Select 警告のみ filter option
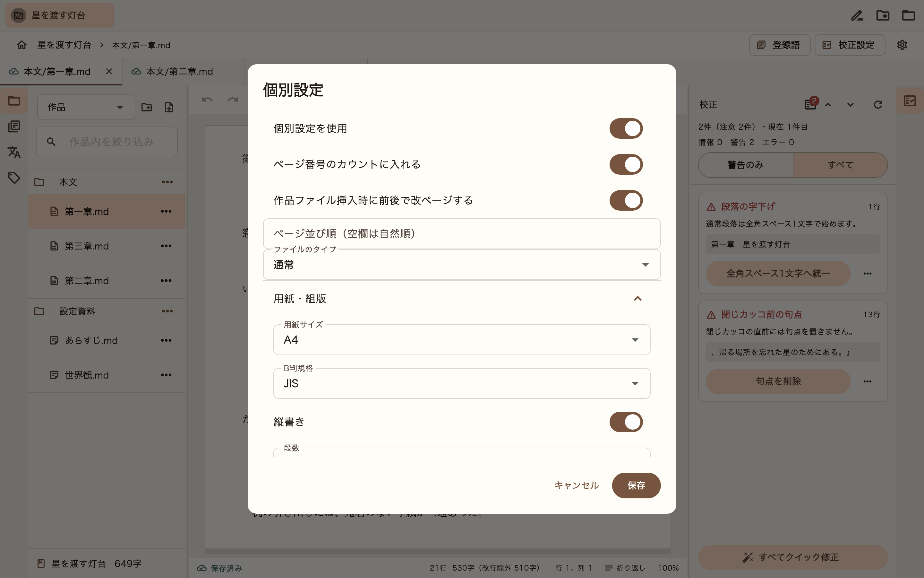 click(746, 165)
